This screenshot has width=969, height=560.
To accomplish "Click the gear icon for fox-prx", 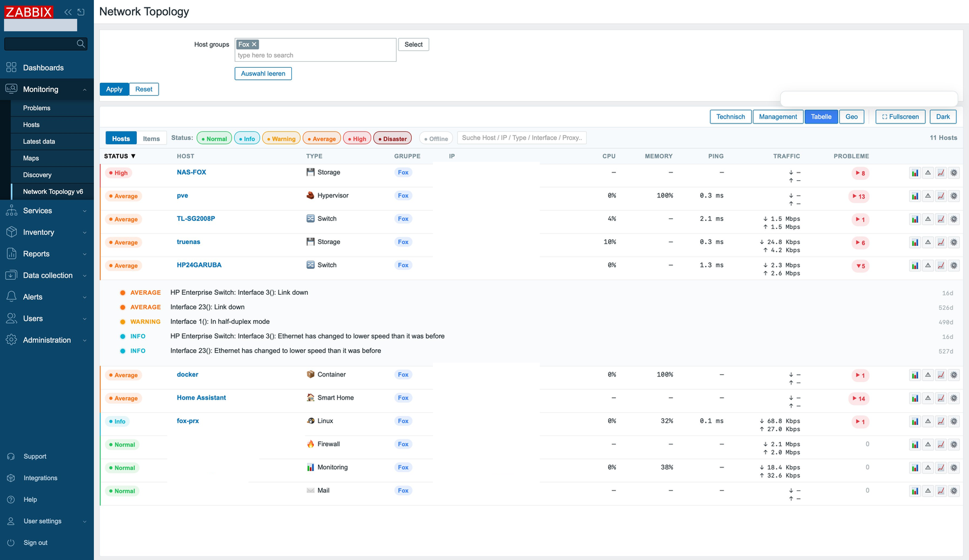I will click(954, 421).
